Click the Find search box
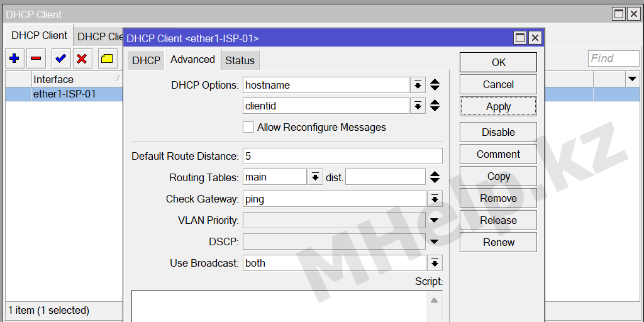This screenshot has height=322, width=644. point(613,58)
